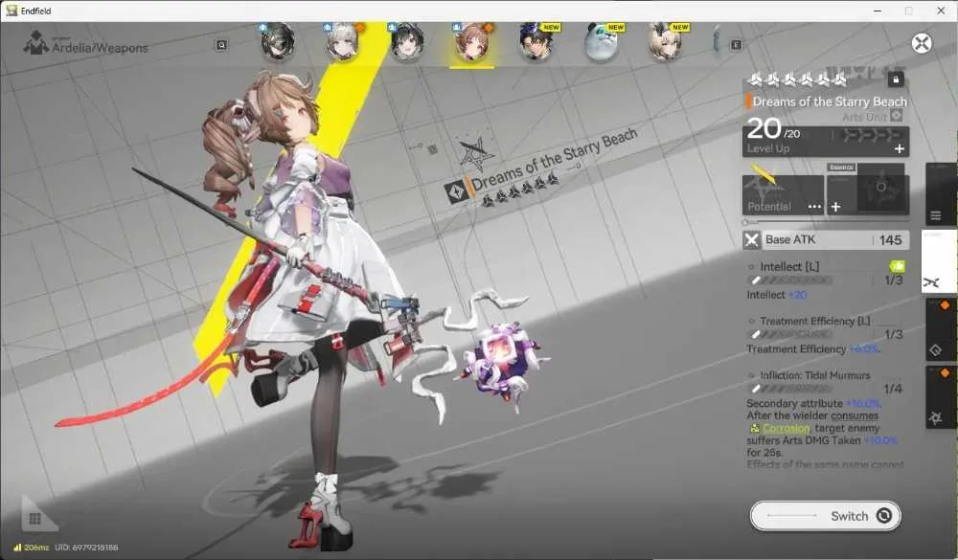Image resolution: width=958 pixels, height=560 pixels.
Task: Click the scroll slider below Potential
Action: click(x=826, y=222)
